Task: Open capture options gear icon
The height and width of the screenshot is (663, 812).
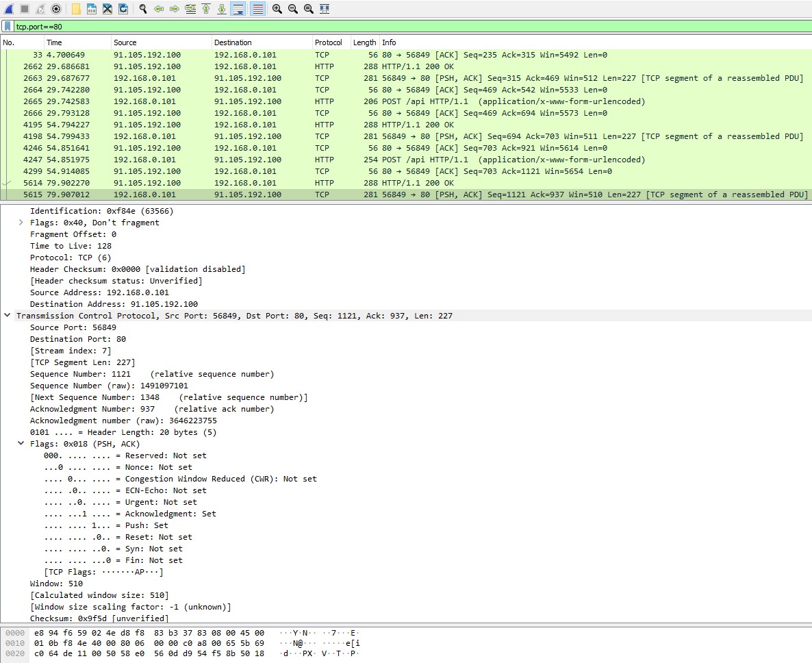Action: tap(56, 9)
